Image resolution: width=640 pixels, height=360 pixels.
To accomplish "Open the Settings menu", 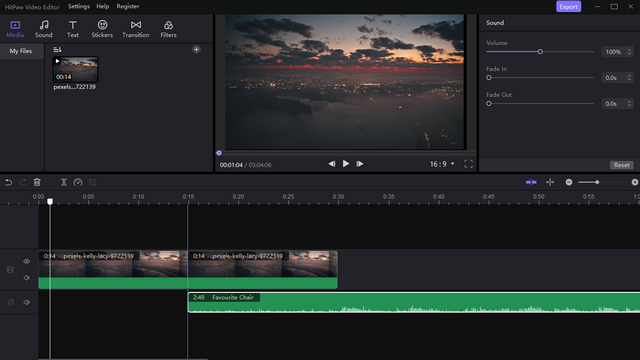I will (x=79, y=7).
